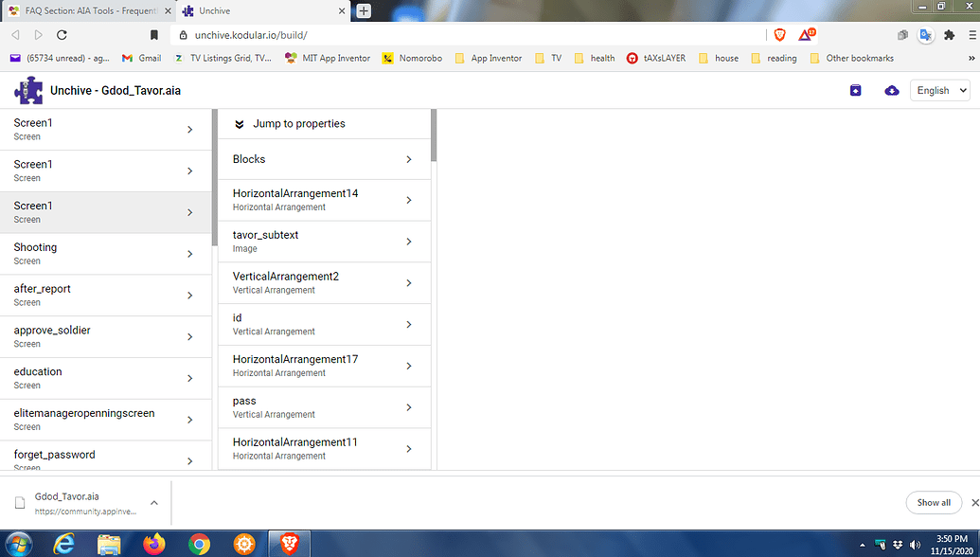Viewport: 980px width, 557px height.
Task: Open the reading bookmark folder
Action: pyautogui.click(x=774, y=58)
